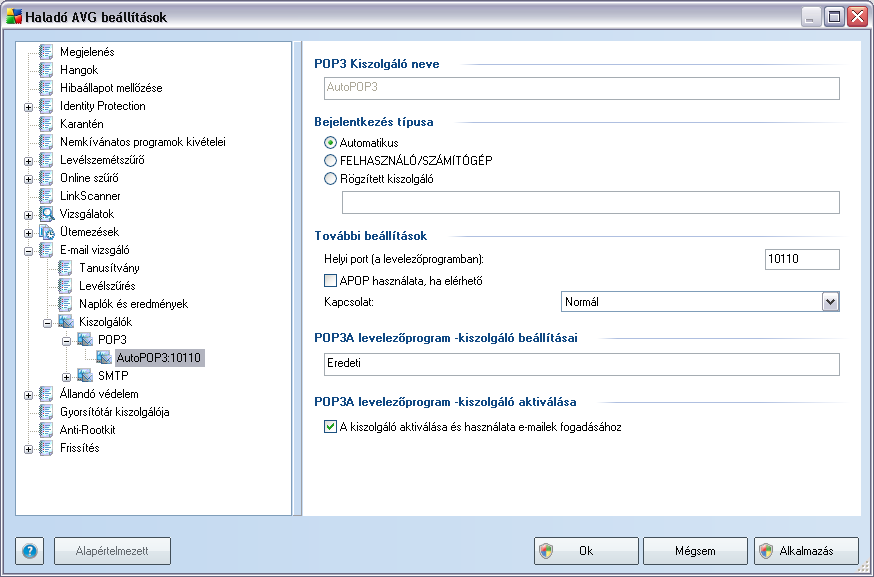The width and height of the screenshot is (874, 577).
Task: Click the Tanusítvány icon
Action: (x=65, y=268)
